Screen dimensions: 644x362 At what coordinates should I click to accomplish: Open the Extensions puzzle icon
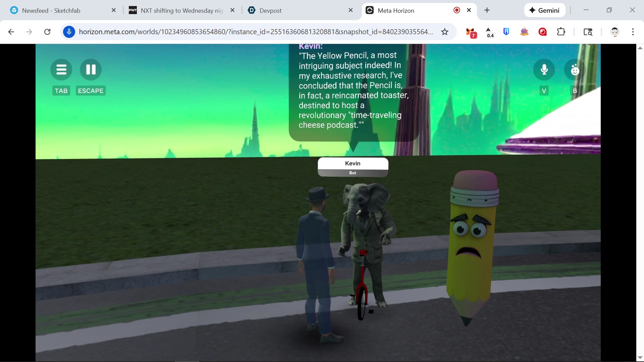click(x=561, y=32)
